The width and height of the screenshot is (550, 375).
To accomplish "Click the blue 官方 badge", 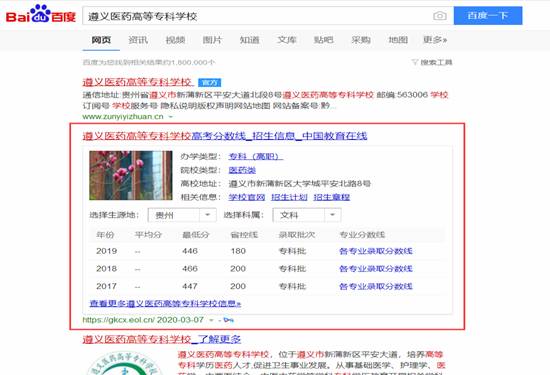I will [209, 82].
